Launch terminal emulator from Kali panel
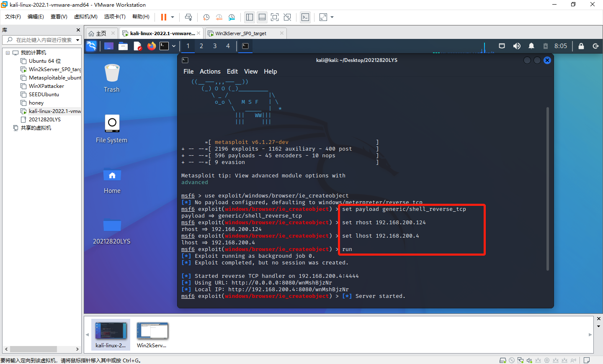The image size is (603, 364). pyautogui.click(x=164, y=46)
